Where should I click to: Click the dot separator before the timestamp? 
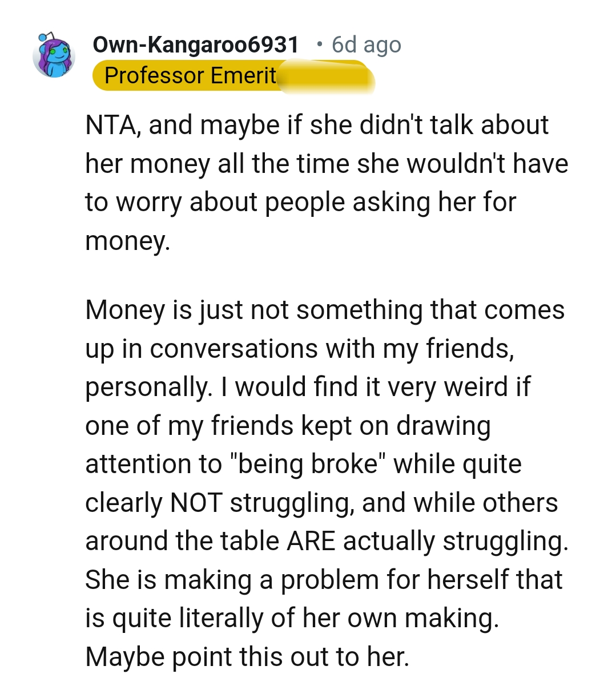click(x=320, y=44)
